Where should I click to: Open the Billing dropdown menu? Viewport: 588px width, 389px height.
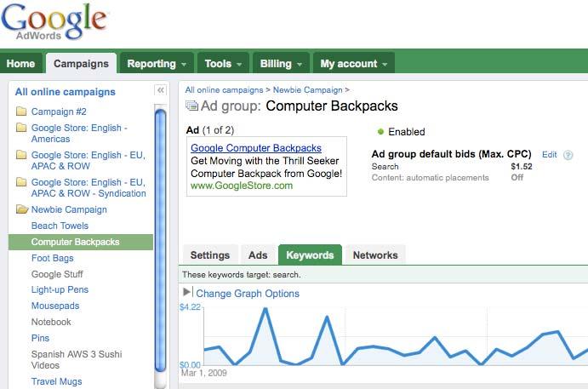281,63
